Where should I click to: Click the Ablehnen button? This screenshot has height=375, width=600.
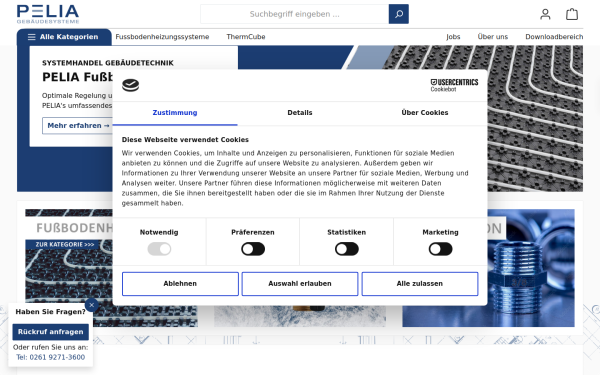tap(180, 284)
